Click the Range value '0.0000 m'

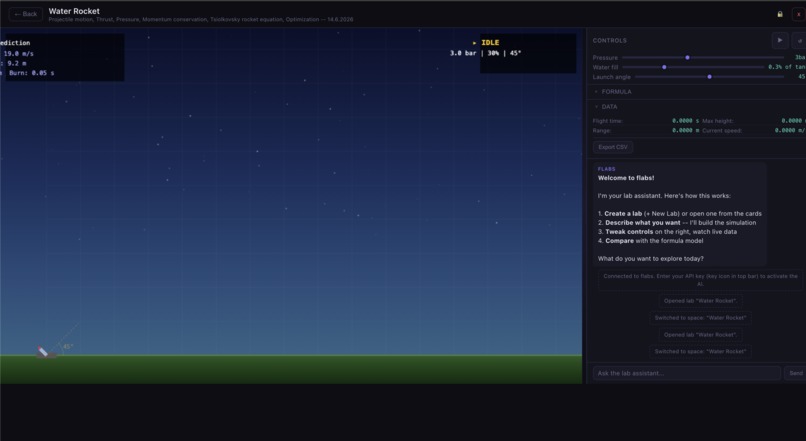(x=685, y=131)
